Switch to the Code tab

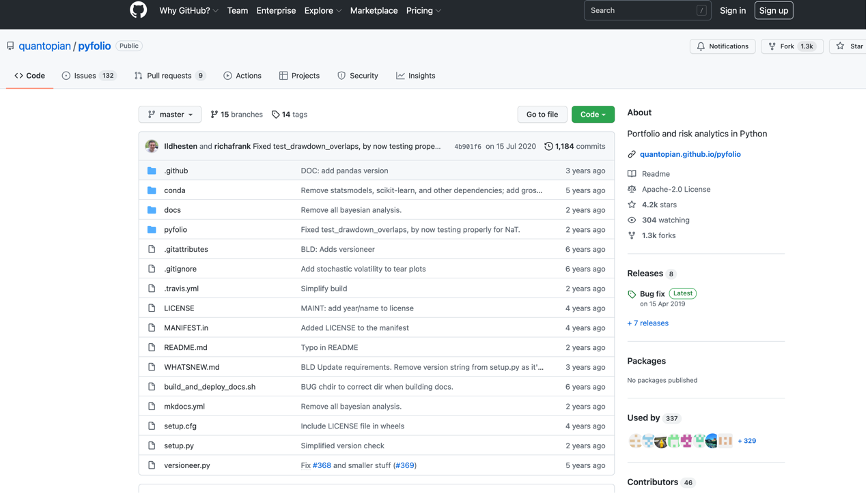[x=30, y=76]
